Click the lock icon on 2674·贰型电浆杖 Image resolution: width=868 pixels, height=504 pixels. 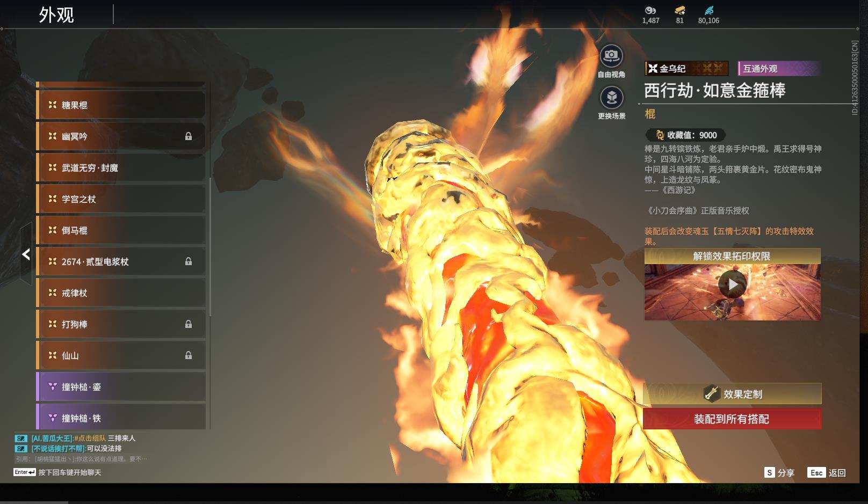(x=189, y=261)
